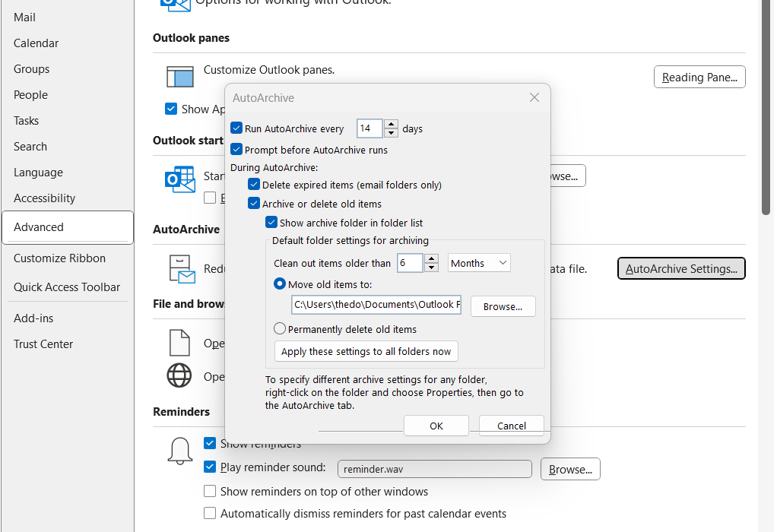Toggle Prompt before AutoArchive runs
This screenshot has width=777, height=532.
(237, 149)
